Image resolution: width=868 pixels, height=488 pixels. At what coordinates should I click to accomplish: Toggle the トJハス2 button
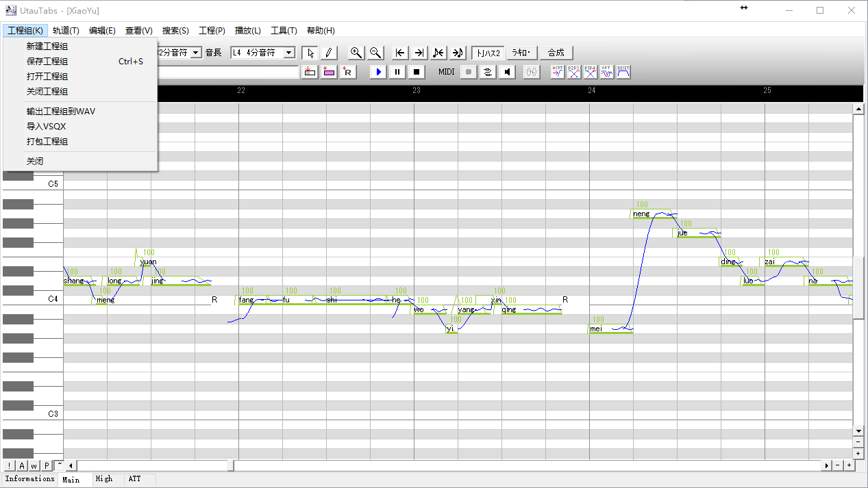(x=488, y=53)
